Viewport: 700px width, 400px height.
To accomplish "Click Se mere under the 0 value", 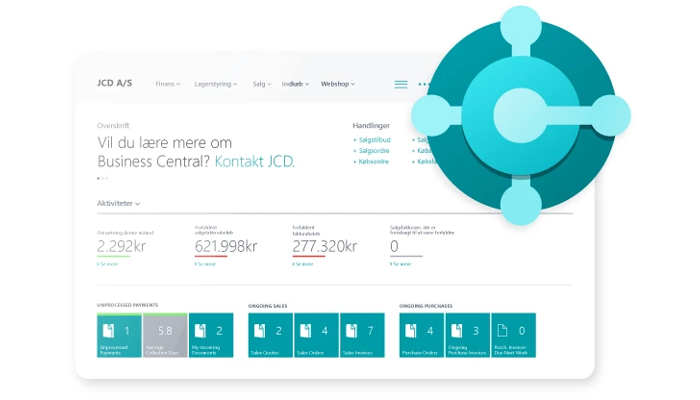I will coord(400,264).
